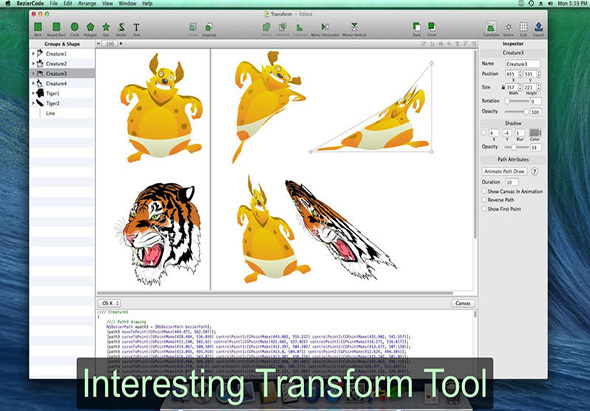Click the size aspect lock icon
The image size is (590, 411).
[x=503, y=87]
